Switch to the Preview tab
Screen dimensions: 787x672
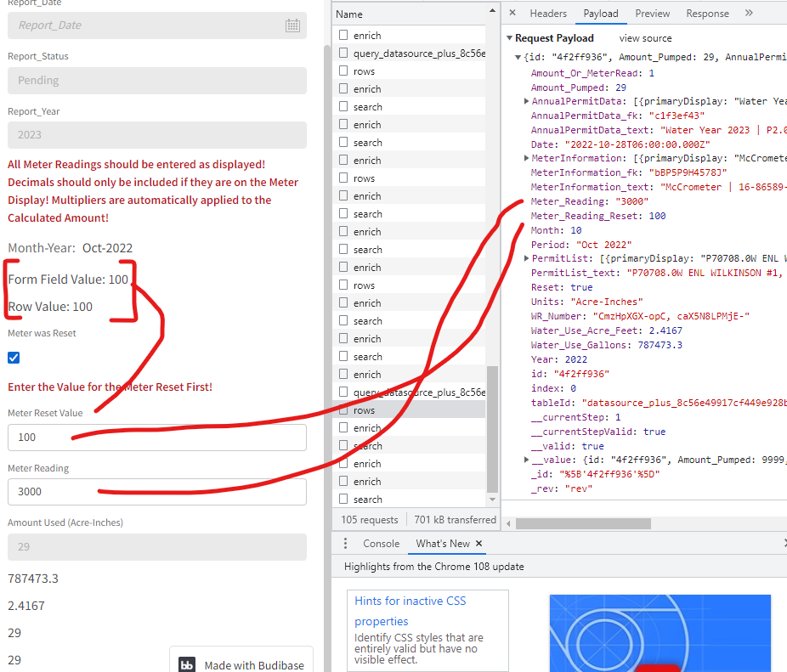click(x=652, y=13)
